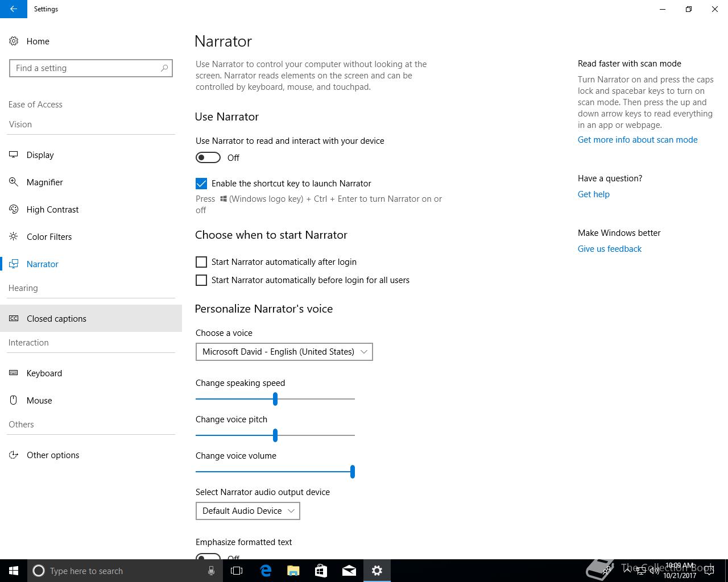Select Narrator in the sidebar
The height and width of the screenshot is (582, 728).
(91, 264)
